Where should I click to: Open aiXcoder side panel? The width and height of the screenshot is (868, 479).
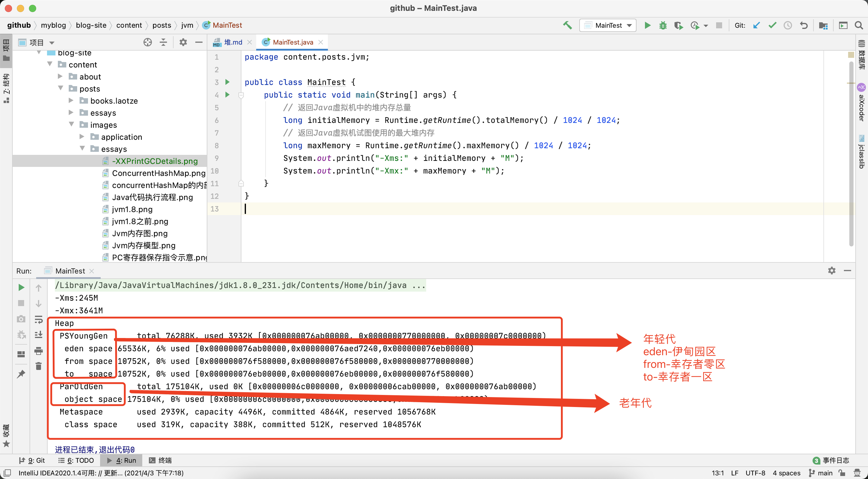coord(862,103)
